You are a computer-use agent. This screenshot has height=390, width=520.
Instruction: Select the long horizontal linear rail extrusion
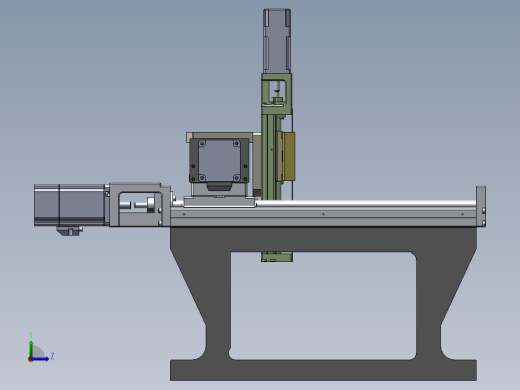(323, 213)
